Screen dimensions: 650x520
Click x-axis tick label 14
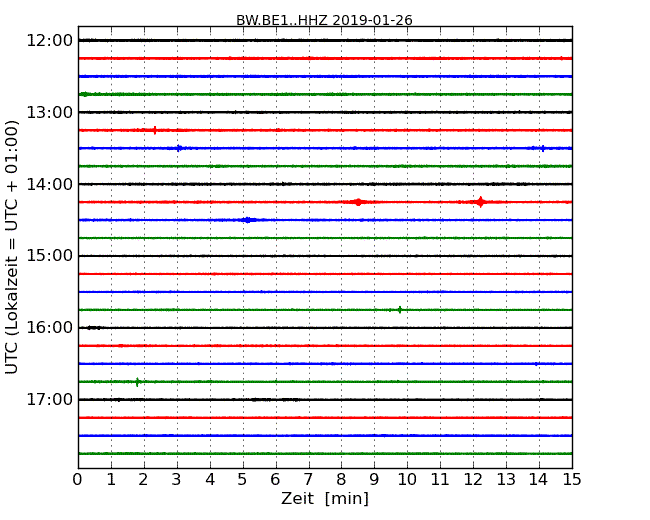point(539,480)
